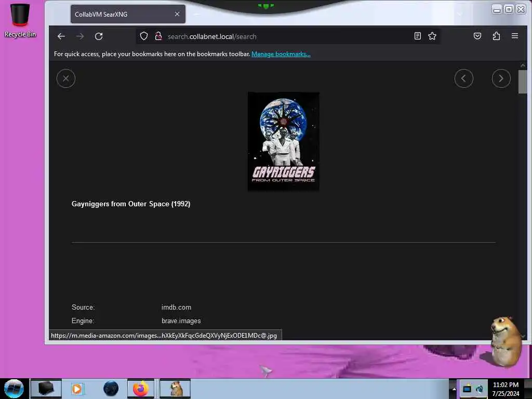Image resolution: width=532 pixels, height=399 pixels.
Task: Toggle reader view in the address bar
Action: 417,36
